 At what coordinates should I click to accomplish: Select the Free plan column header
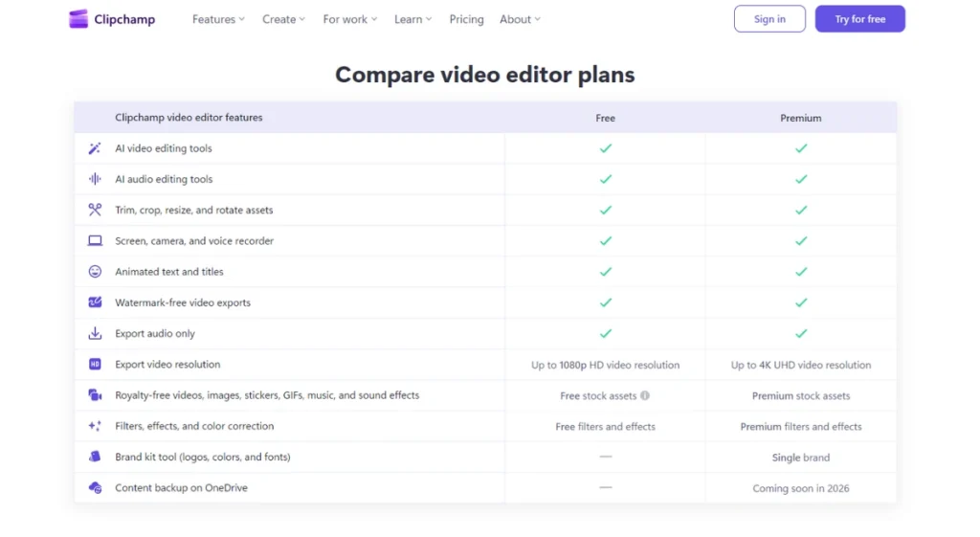point(605,118)
